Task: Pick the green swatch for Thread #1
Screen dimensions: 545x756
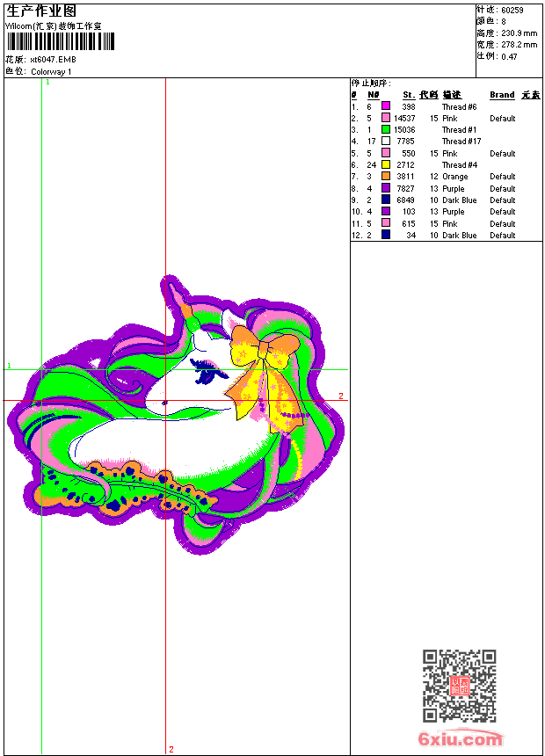Action: click(386, 129)
